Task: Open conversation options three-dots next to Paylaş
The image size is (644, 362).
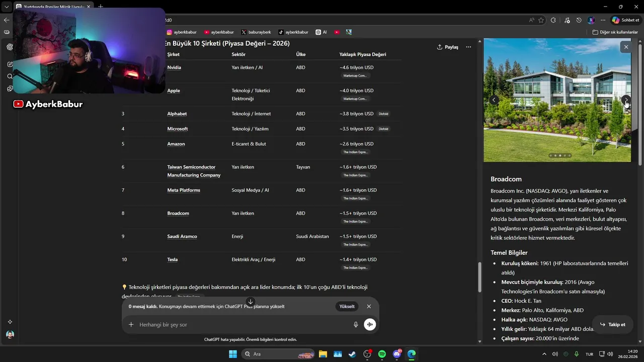Action: point(468,47)
